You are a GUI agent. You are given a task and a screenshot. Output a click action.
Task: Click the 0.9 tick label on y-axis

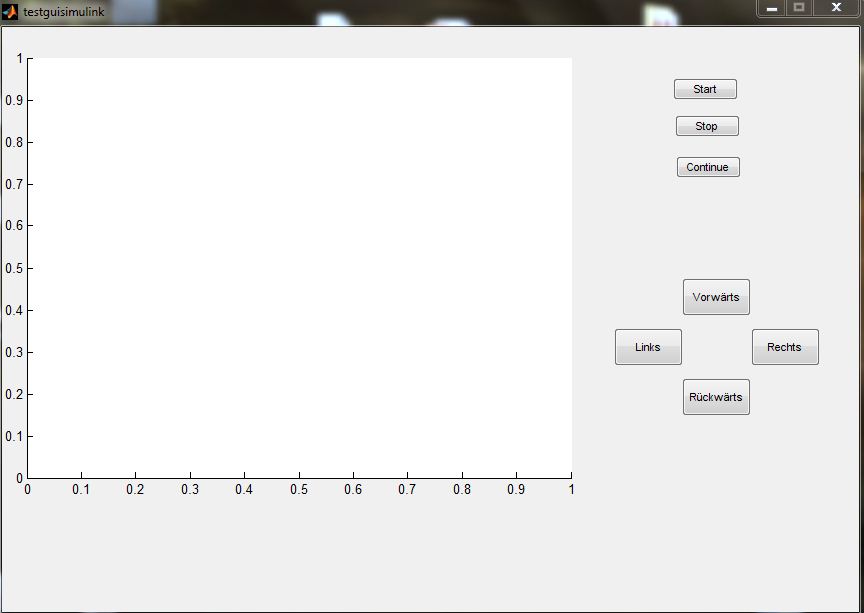pos(12,100)
